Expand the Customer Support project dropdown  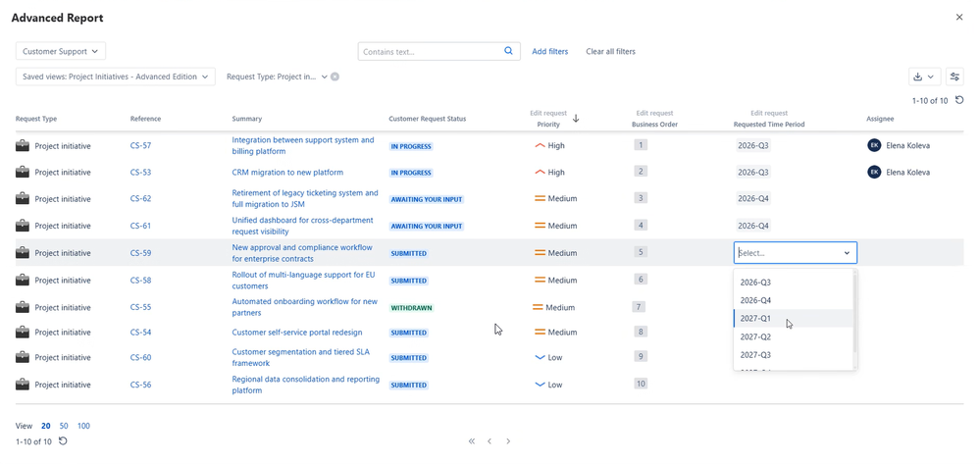61,51
